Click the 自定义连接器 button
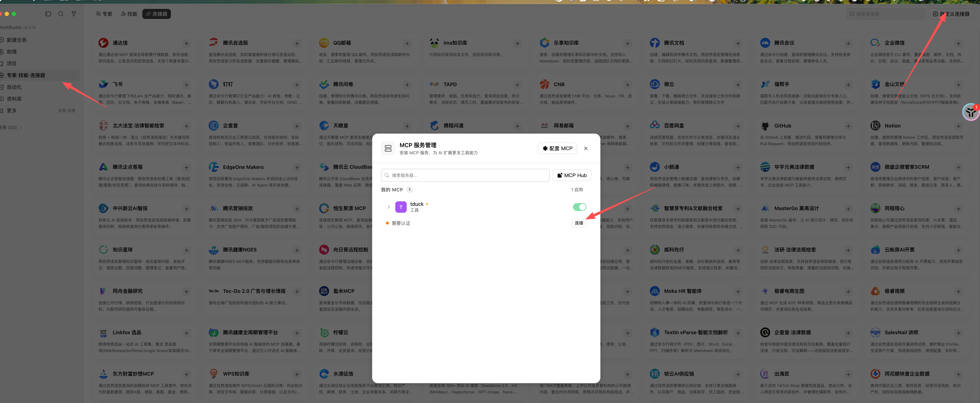Image resolution: width=980 pixels, height=403 pixels. (x=951, y=14)
